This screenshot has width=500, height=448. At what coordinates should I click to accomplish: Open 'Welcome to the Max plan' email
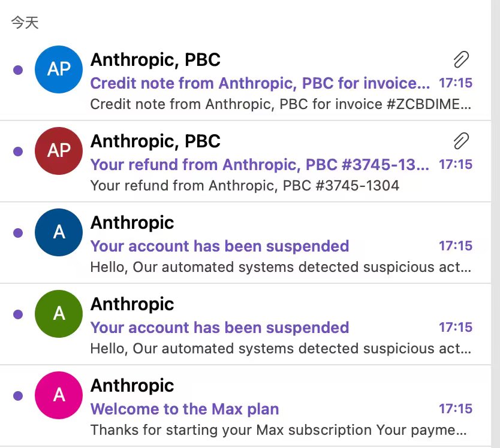click(x=185, y=410)
